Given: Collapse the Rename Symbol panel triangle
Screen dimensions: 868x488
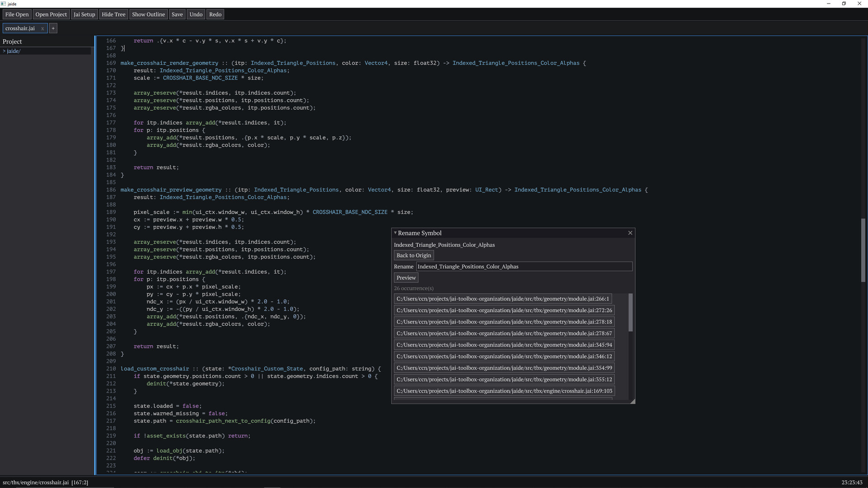Looking at the screenshot, I should [x=395, y=233].
